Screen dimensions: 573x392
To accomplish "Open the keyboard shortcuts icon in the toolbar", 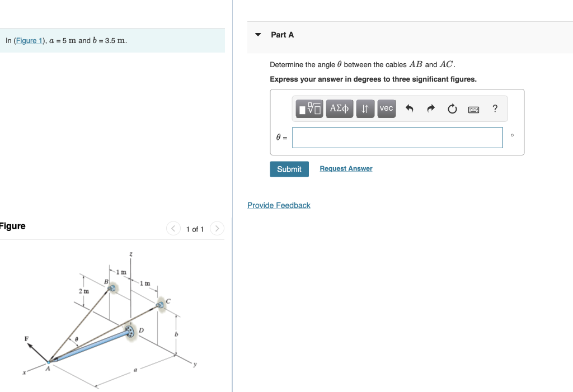I will tap(473, 109).
